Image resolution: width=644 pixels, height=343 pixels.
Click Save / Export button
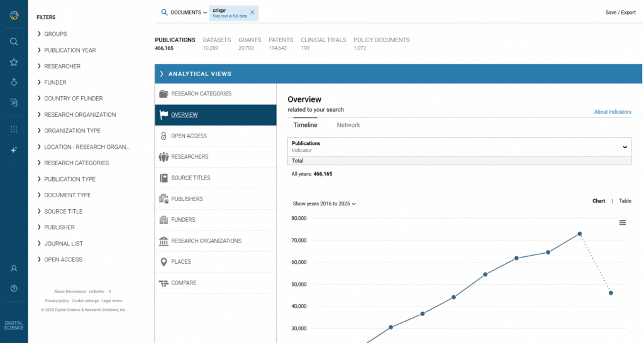tap(620, 13)
